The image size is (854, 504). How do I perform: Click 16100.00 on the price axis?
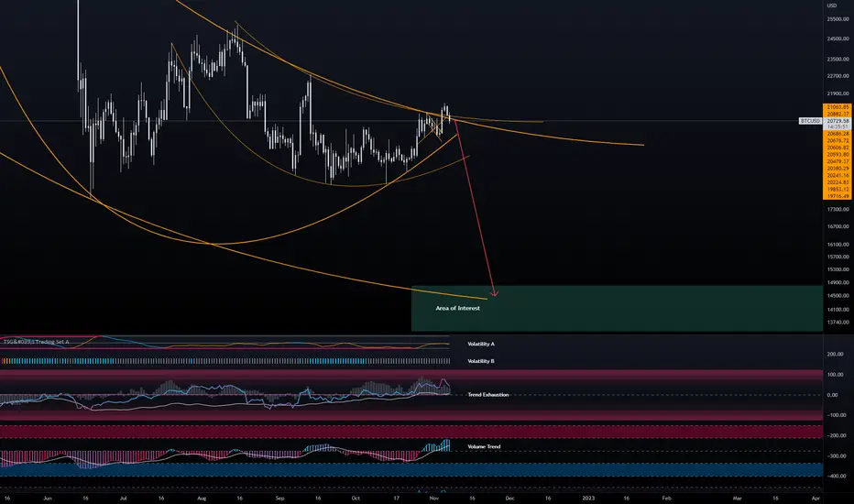tap(838, 245)
